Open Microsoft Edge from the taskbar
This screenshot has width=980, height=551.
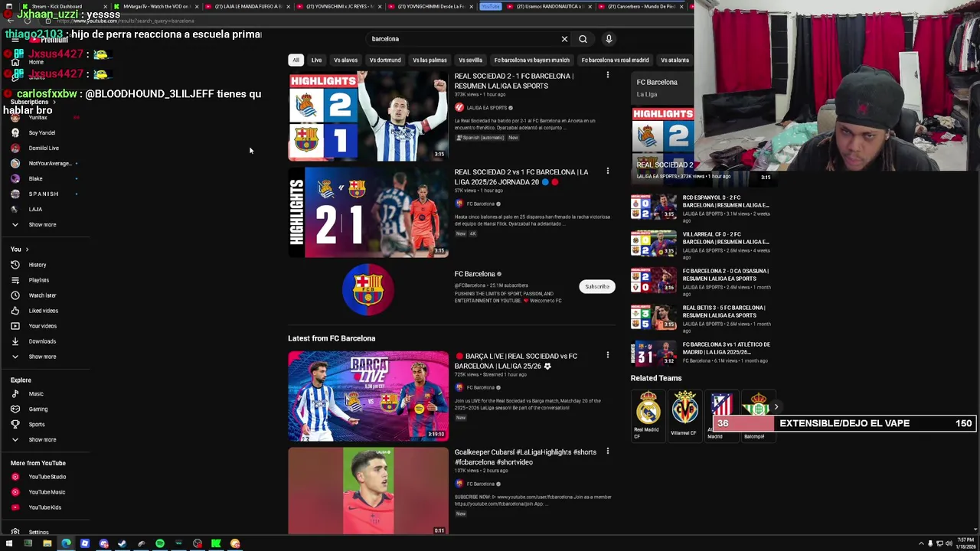[66, 544]
